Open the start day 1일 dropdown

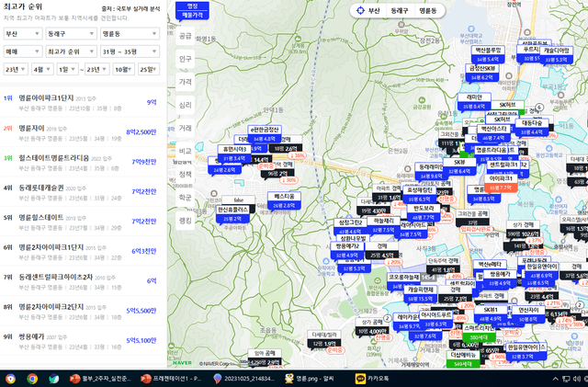(67, 70)
